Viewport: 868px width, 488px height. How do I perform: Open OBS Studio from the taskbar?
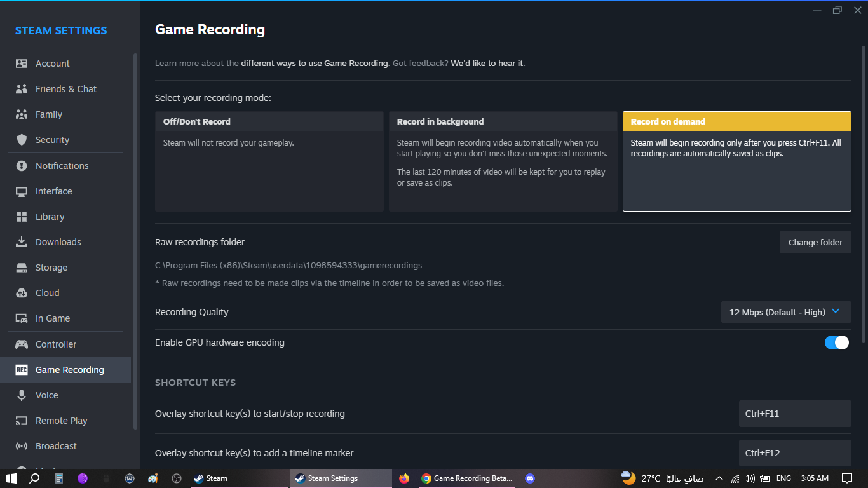[177, 478]
